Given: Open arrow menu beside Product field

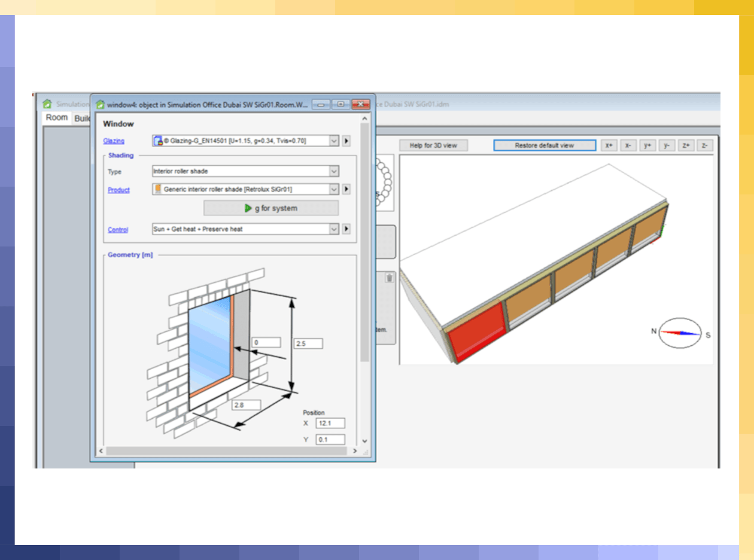Looking at the screenshot, I should pyautogui.click(x=346, y=190).
